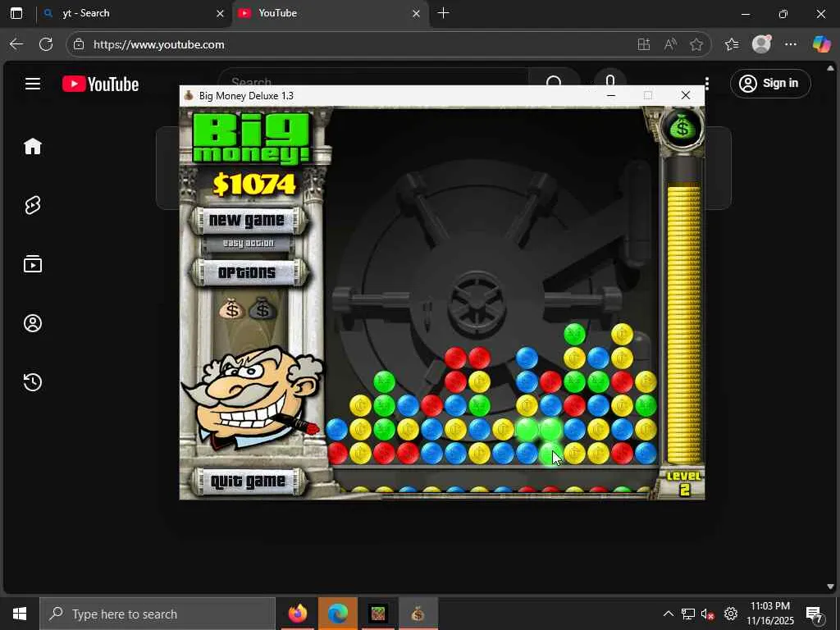Open Edge Settings and more menu
The width and height of the screenshot is (840, 630).
(x=791, y=44)
